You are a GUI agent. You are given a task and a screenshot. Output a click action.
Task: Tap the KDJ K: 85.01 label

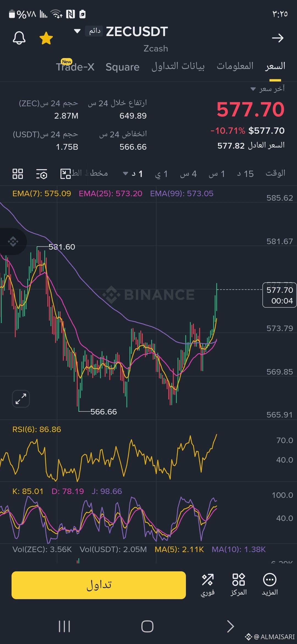[x=28, y=491]
